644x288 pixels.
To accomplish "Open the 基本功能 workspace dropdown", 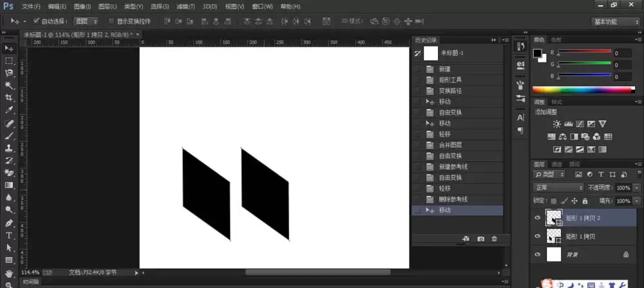I will tap(616, 22).
